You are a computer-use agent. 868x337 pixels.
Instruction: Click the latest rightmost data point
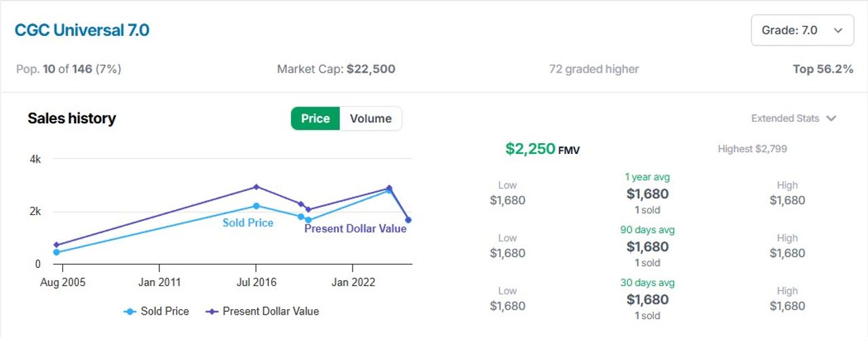(x=408, y=220)
